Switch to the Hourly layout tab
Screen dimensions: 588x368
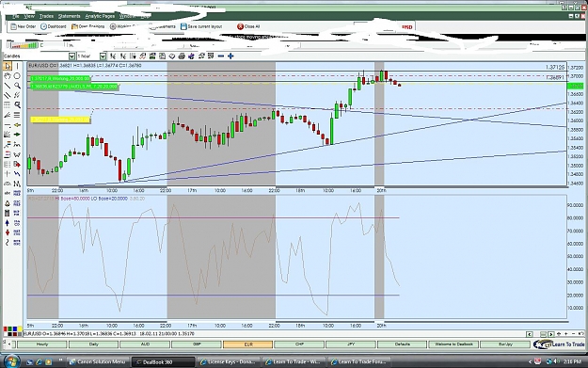(42, 344)
